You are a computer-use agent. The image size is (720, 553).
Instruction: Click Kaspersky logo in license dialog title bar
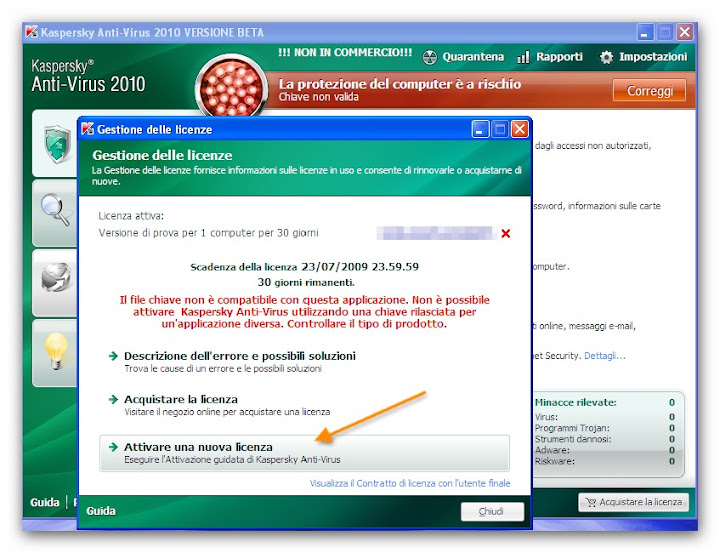coord(87,129)
